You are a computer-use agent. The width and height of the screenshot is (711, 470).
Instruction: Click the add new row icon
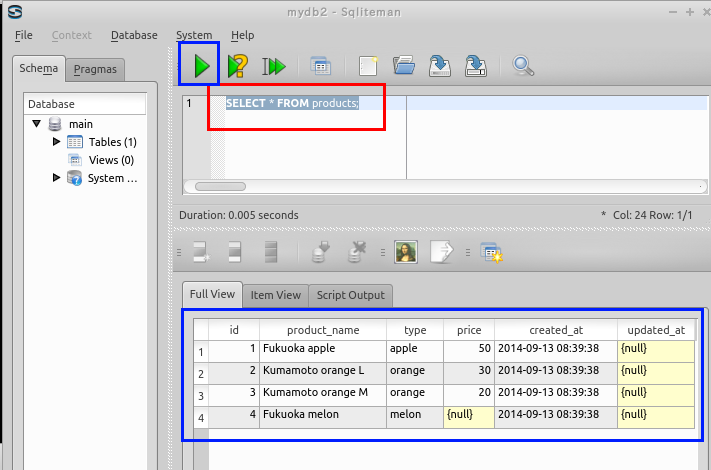coord(201,252)
